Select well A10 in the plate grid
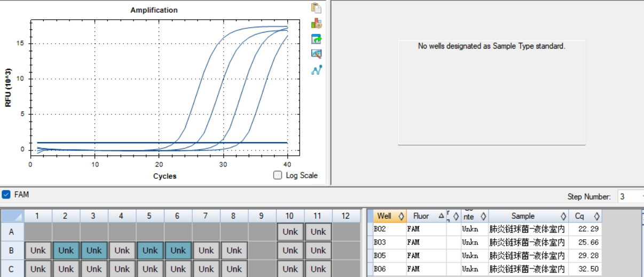 [290, 232]
